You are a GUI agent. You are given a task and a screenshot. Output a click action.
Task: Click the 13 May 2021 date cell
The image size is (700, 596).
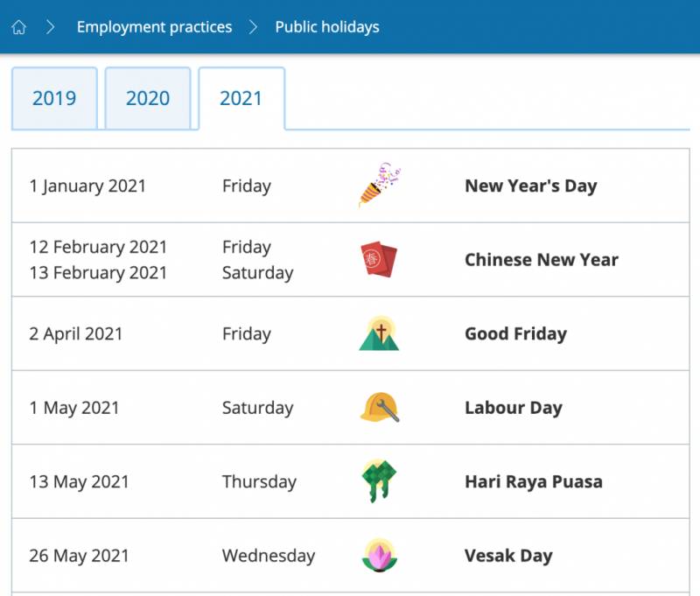pos(79,481)
